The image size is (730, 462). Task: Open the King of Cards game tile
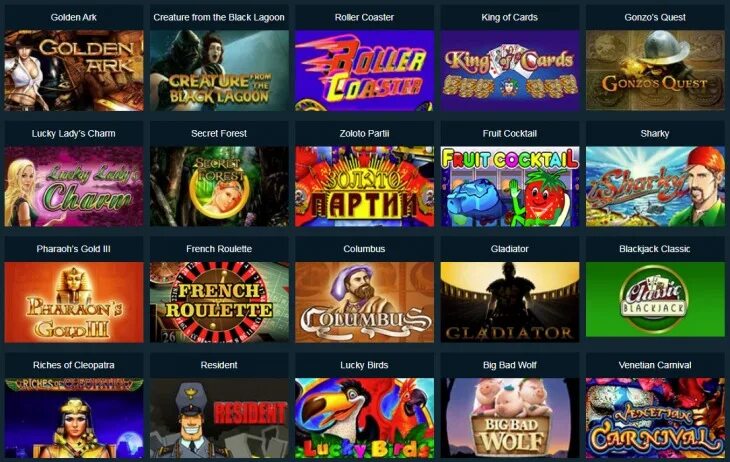tap(510, 71)
